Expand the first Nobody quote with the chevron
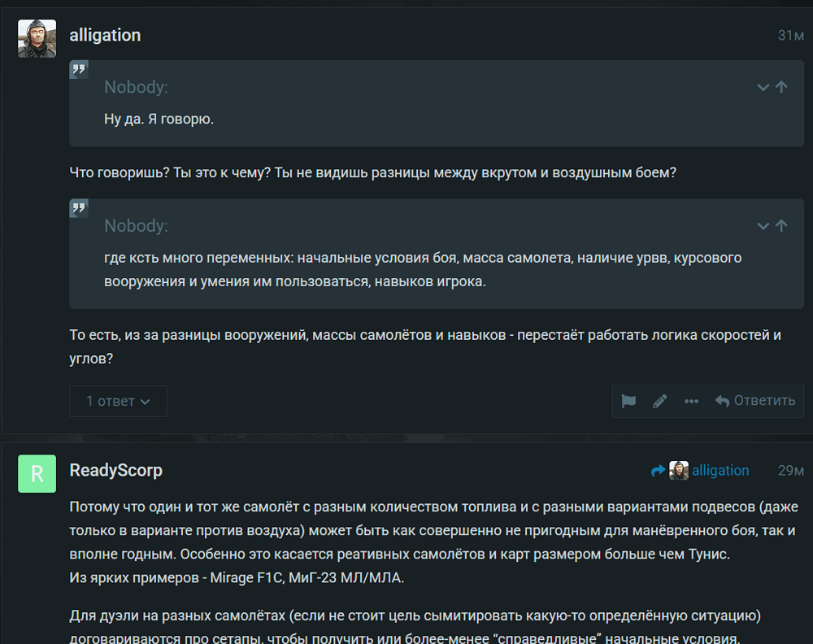 click(x=763, y=87)
